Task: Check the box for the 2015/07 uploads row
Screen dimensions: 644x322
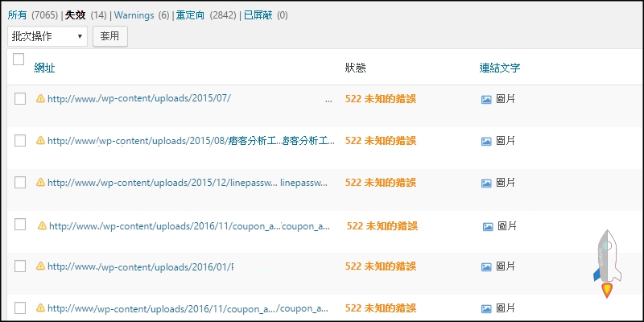Action: 20,98
